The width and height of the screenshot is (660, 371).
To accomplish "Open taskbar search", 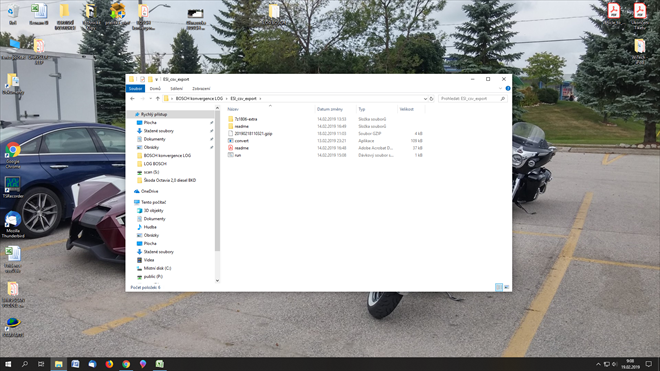I will coord(24,364).
